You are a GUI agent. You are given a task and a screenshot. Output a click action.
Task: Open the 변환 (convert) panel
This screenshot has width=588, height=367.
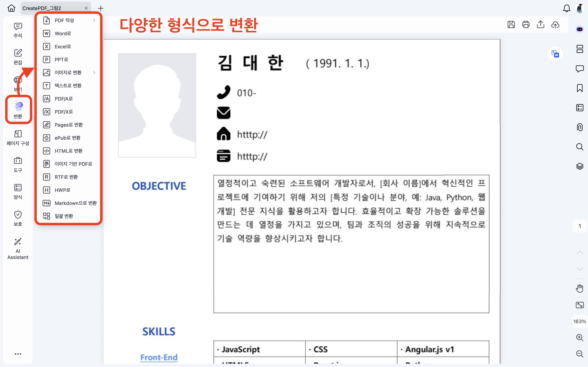coord(18,110)
